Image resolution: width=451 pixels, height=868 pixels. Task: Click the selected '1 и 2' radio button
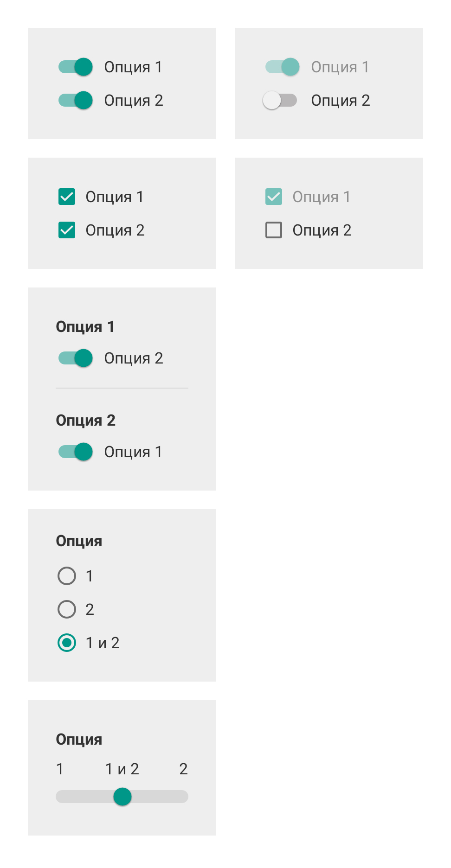tap(67, 643)
